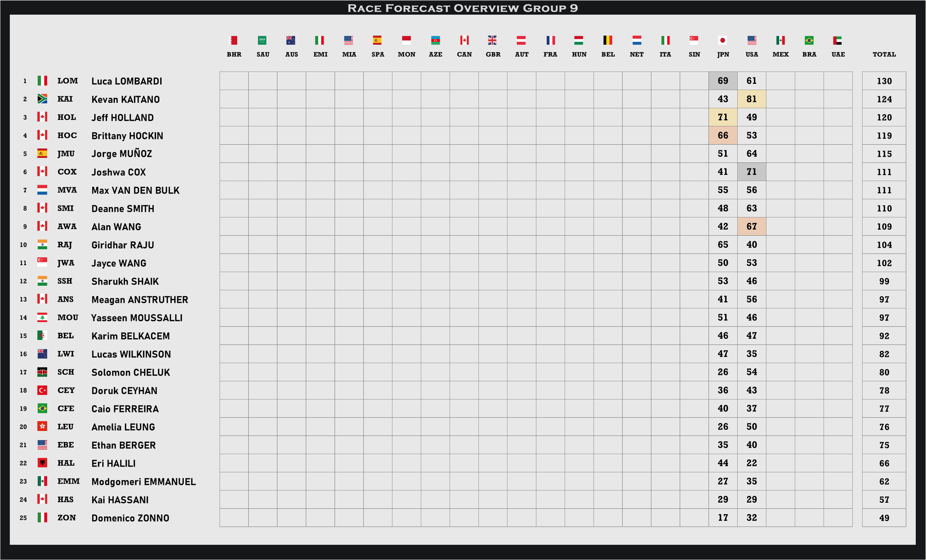Viewport: 926px width, 560px height.
Task: Click the Bahrain flag above BHR
Action: 234,40
